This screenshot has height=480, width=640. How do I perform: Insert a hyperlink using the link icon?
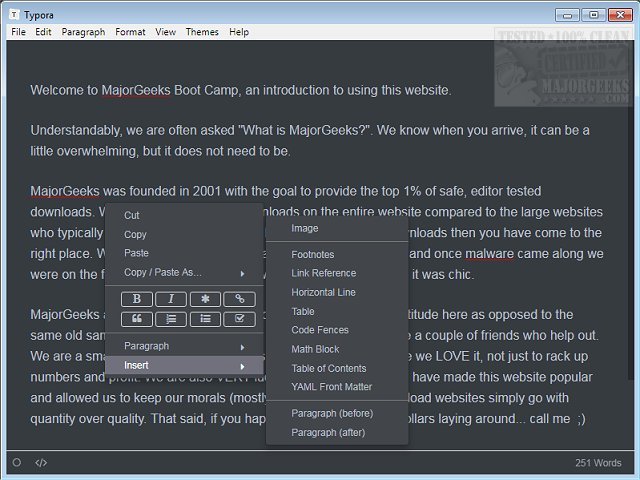point(239,299)
